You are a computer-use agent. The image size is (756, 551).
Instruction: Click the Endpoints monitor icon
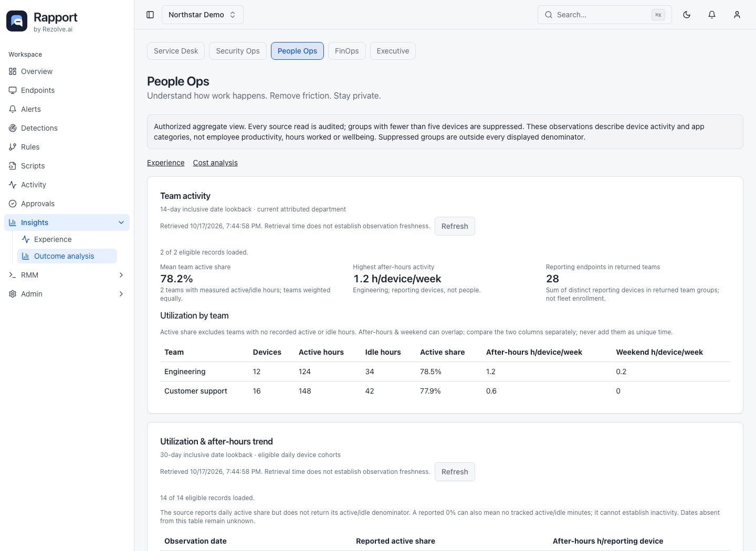pyautogui.click(x=13, y=90)
